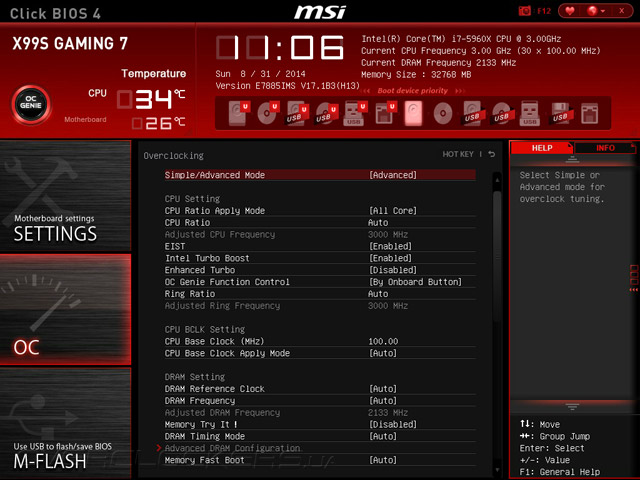
Task: Select the UEFI USB key boot icon
Action: 354,114
